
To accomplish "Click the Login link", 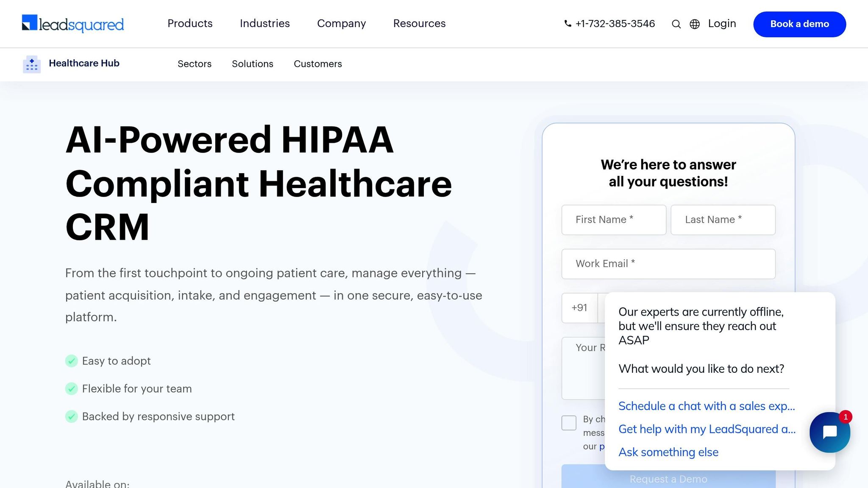I will coord(722,24).
